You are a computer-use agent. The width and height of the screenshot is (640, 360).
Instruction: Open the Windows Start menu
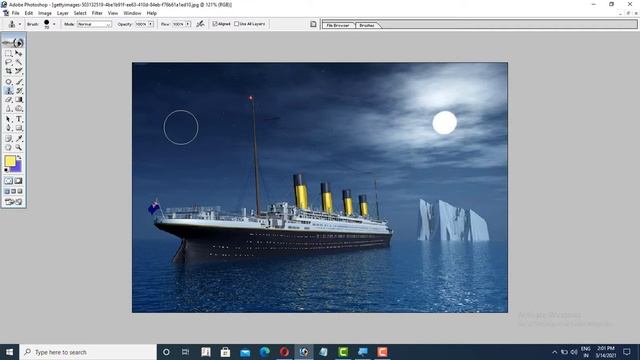(9, 352)
